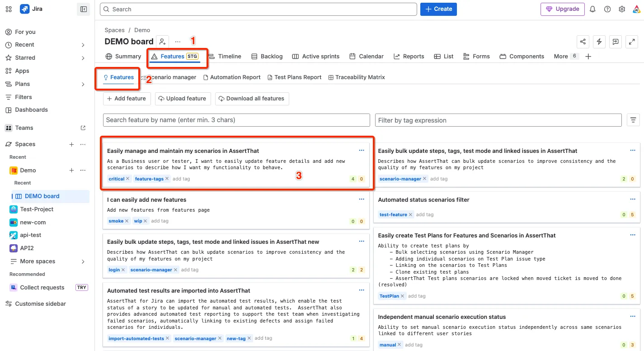Open the feedback icon near the share button
Image resolution: width=644 pixels, height=351 pixels.
pos(616,42)
